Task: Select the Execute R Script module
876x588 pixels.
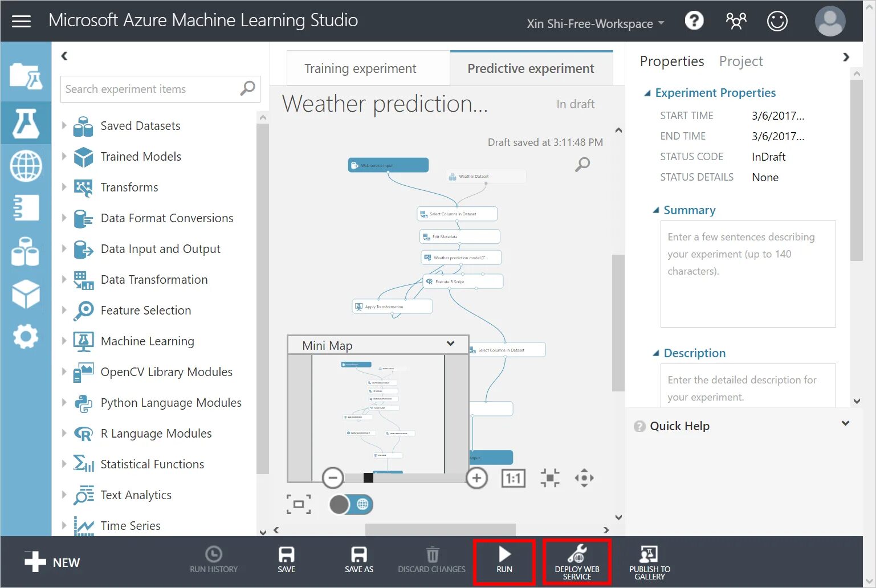Action: click(x=463, y=281)
